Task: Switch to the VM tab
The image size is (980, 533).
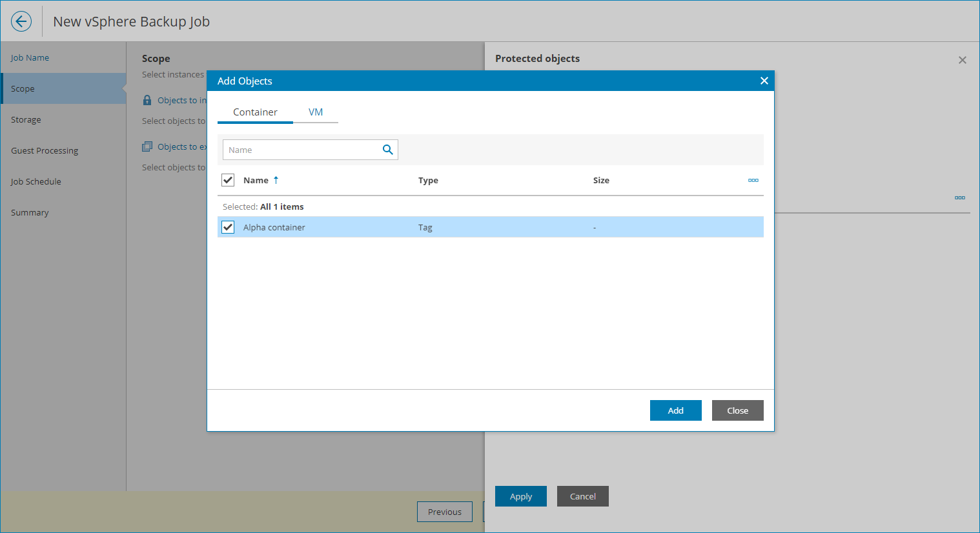Action: pos(316,112)
